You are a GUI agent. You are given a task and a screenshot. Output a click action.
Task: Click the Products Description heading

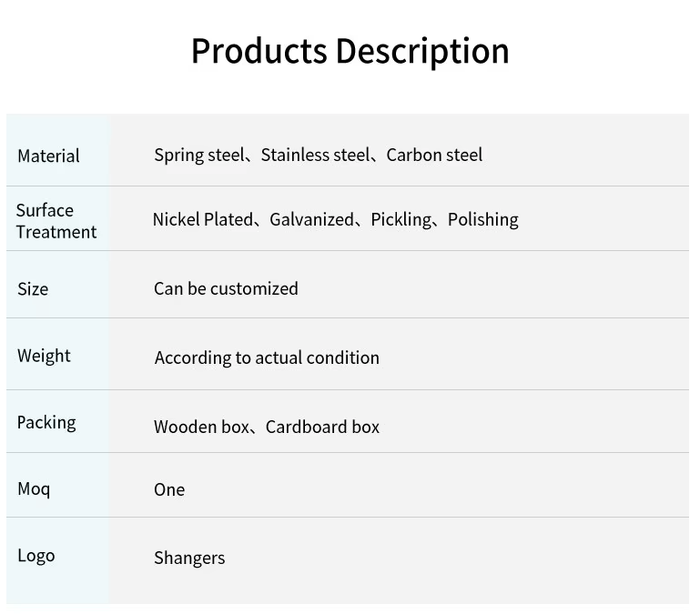click(x=350, y=51)
